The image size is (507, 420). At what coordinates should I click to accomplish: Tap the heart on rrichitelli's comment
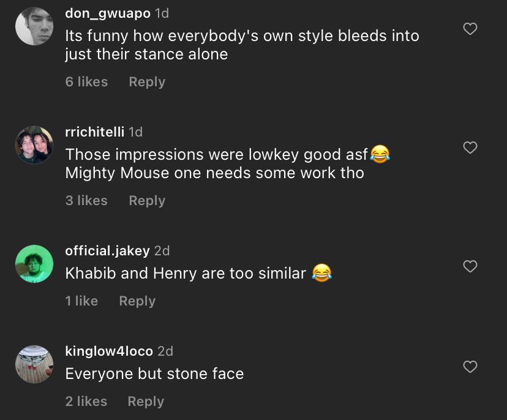[470, 148]
